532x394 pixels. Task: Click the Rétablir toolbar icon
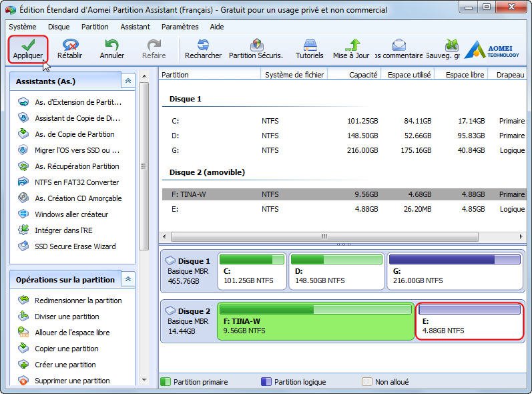click(x=70, y=49)
